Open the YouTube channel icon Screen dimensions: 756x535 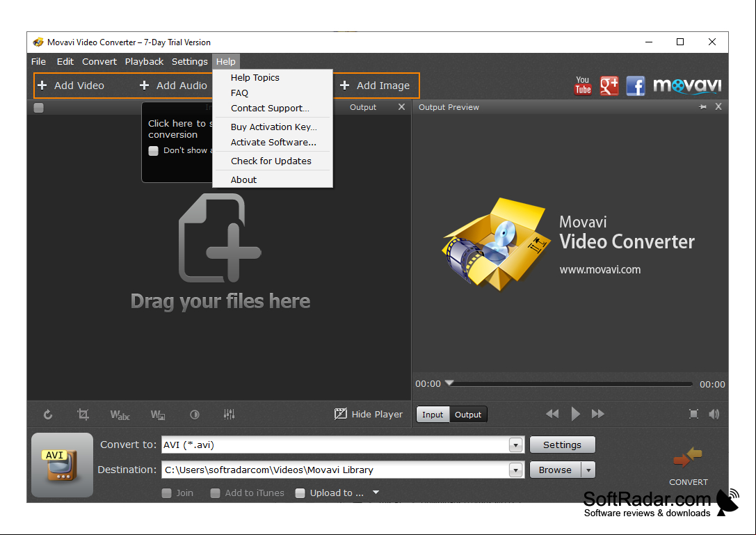point(582,86)
